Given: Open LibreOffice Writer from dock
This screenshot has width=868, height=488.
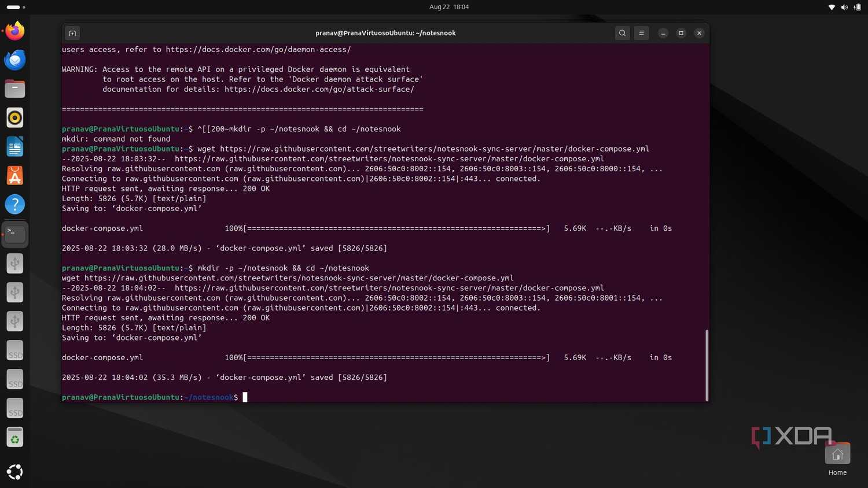Looking at the screenshot, I should (15, 147).
